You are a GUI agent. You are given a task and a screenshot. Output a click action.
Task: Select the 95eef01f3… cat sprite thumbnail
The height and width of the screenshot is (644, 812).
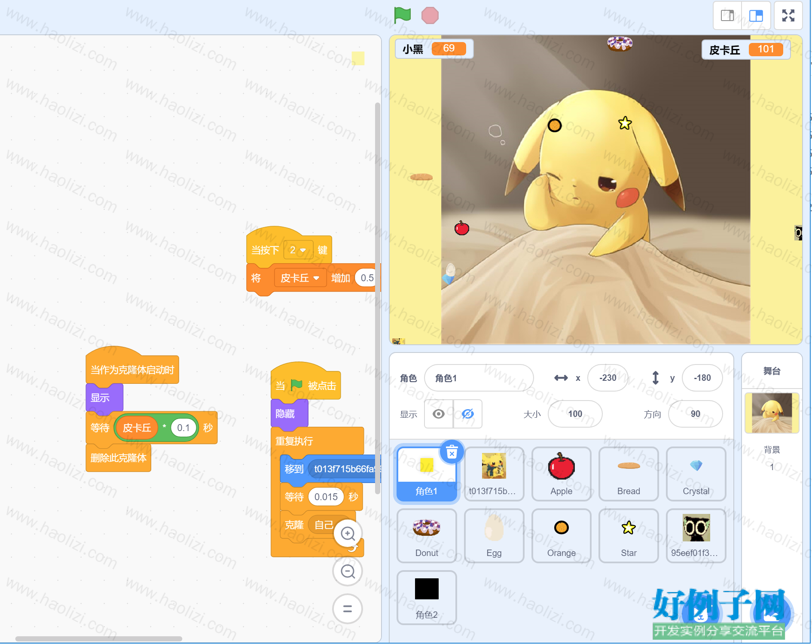[696, 536]
